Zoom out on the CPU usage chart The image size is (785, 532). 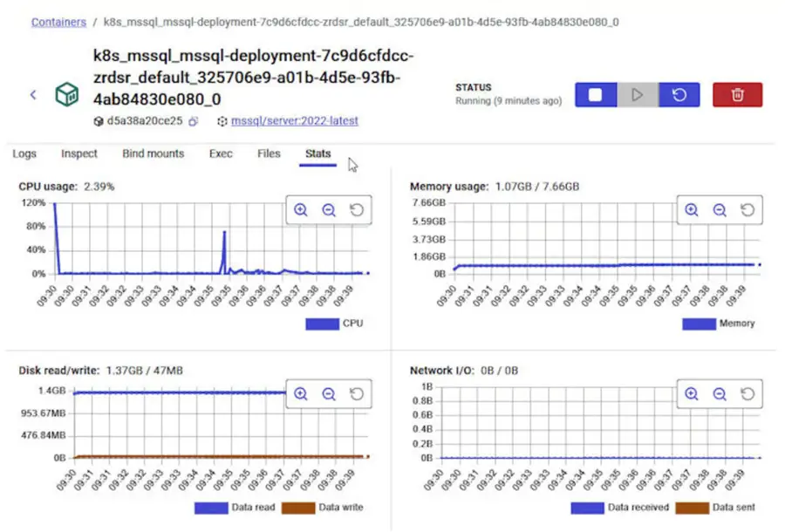pos(329,209)
